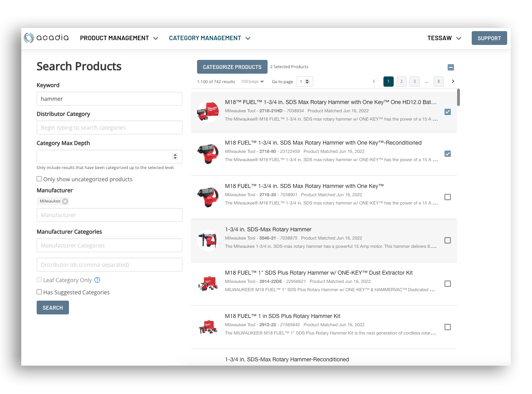Click the product list scrollbar
532x394 pixels.
[x=458, y=97]
